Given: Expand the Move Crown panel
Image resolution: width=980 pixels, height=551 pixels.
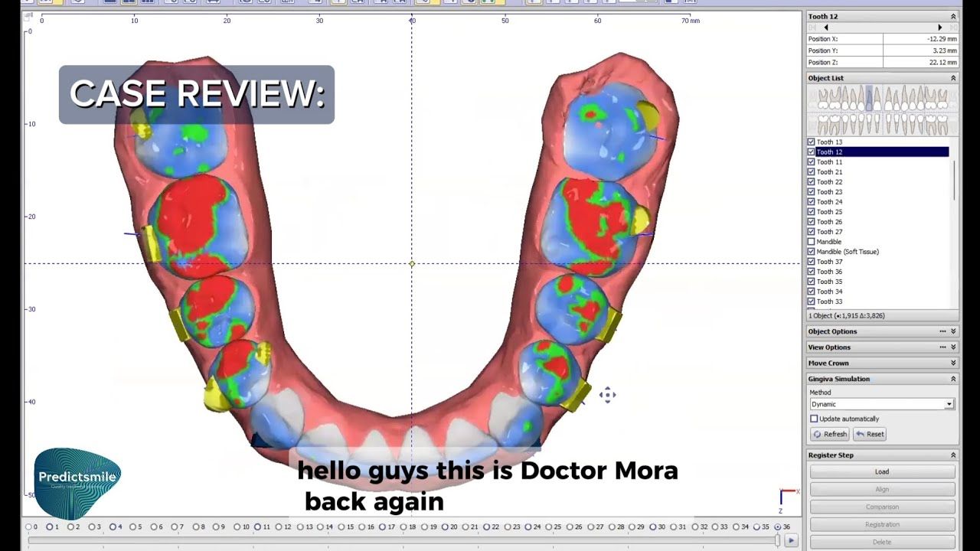Looking at the screenshot, I should point(953,364).
